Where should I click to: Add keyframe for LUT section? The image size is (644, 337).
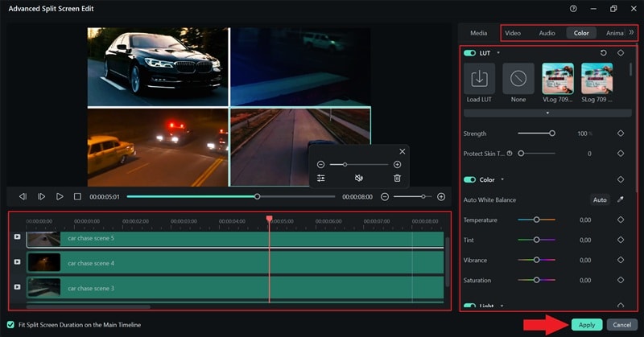[621, 53]
